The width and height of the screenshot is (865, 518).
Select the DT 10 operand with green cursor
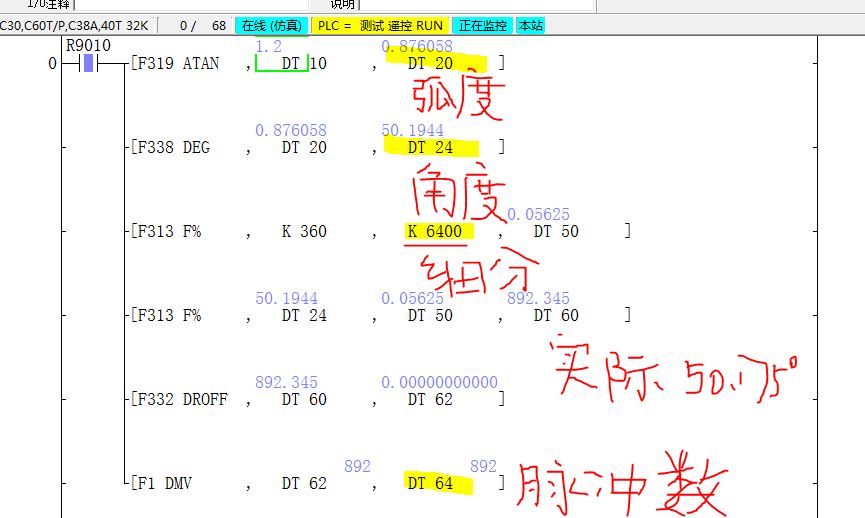[x=303, y=64]
